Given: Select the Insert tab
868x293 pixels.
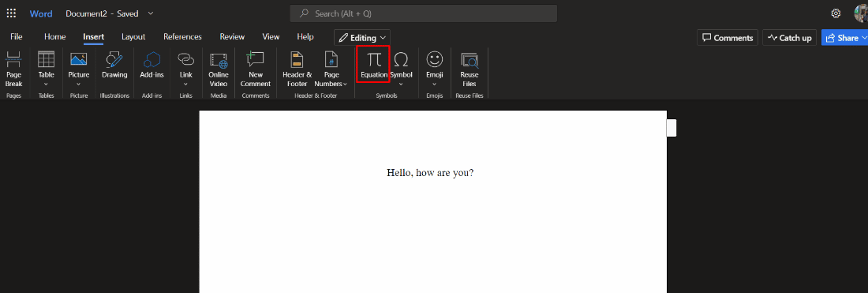Looking at the screenshot, I should pyautogui.click(x=94, y=37).
